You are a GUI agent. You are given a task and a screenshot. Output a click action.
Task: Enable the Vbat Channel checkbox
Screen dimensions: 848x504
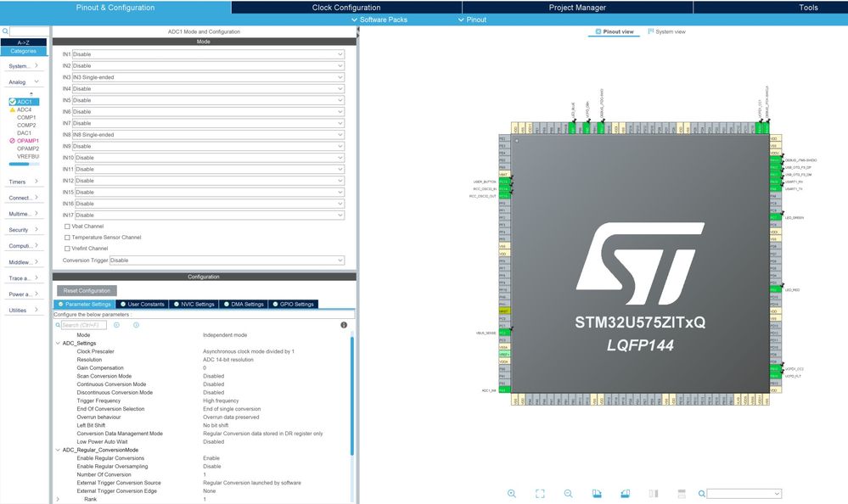coord(67,227)
